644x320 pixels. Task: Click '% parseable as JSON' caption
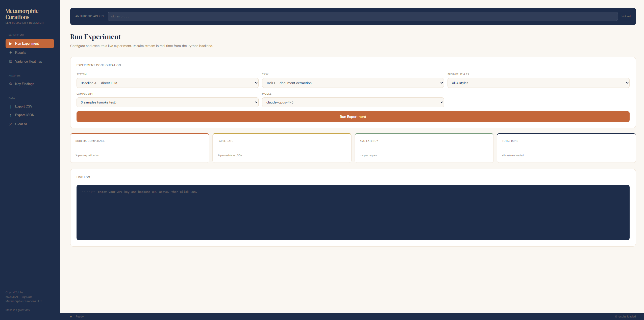230,155
